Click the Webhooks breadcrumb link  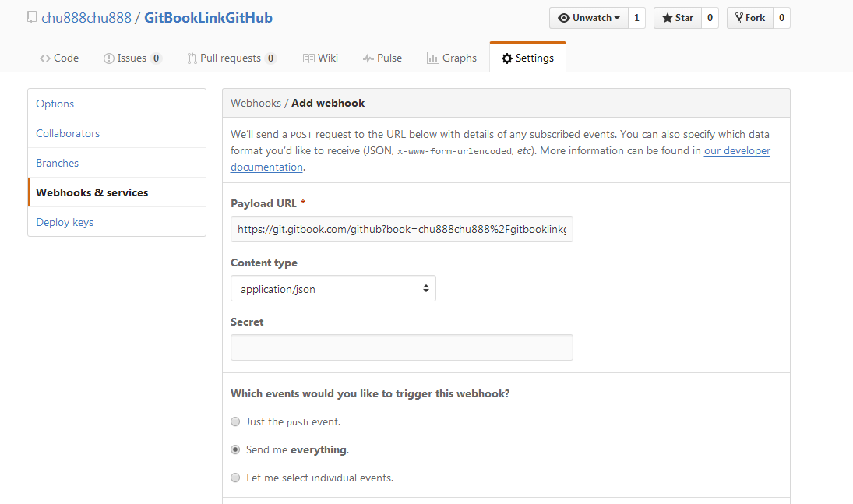pyautogui.click(x=256, y=103)
